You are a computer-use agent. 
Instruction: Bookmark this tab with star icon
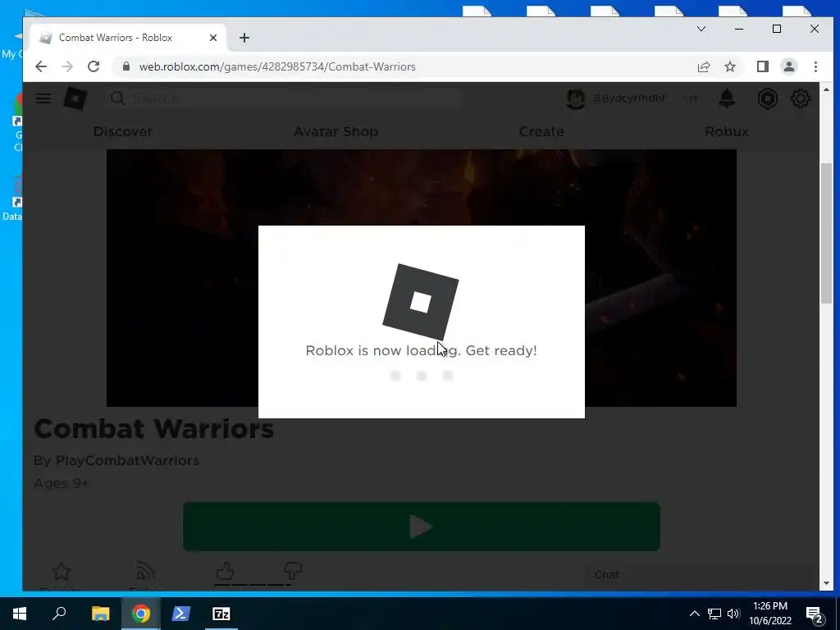click(729, 66)
